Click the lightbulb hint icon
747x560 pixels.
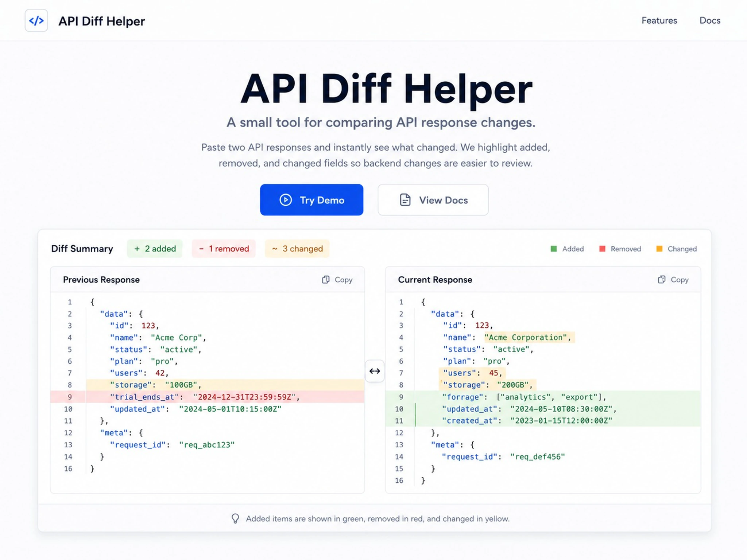pos(235,518)
